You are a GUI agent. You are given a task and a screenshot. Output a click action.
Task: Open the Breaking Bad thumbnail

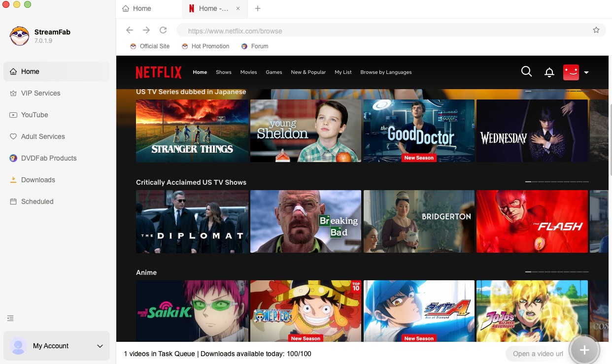[x=306, y=222]
